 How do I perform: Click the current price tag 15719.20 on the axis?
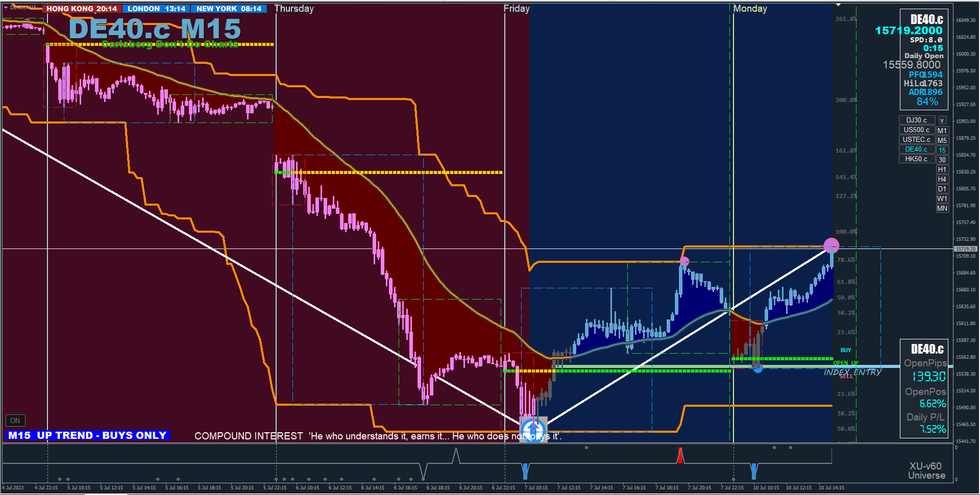point(966,249)
